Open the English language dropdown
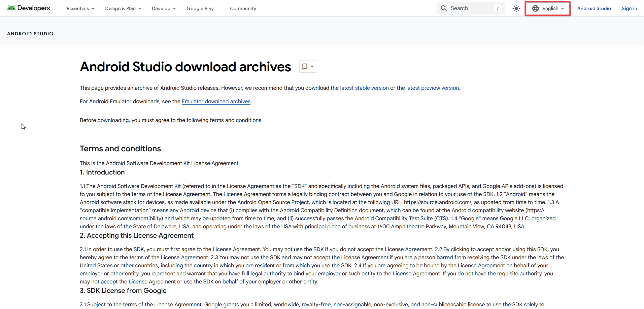The height and width of the screenshot is (309, 644). pyautogui.click(x=548, y=8)
